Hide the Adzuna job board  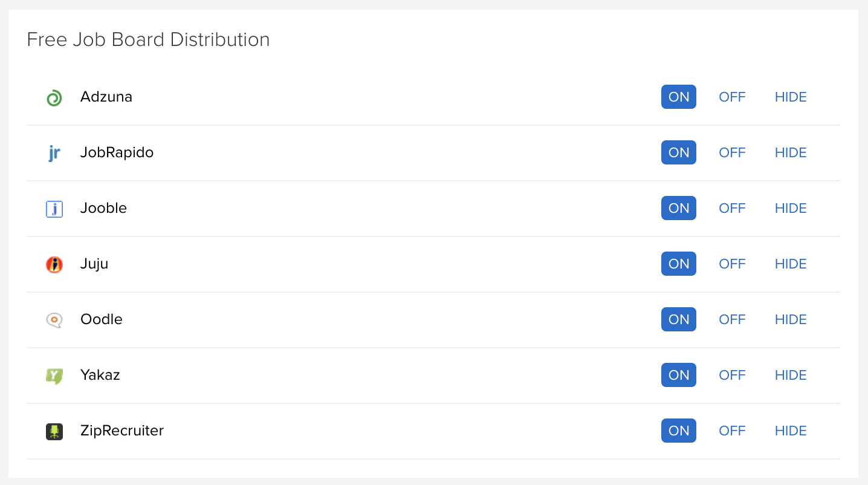pyautogui.click(x=791, y=97)
